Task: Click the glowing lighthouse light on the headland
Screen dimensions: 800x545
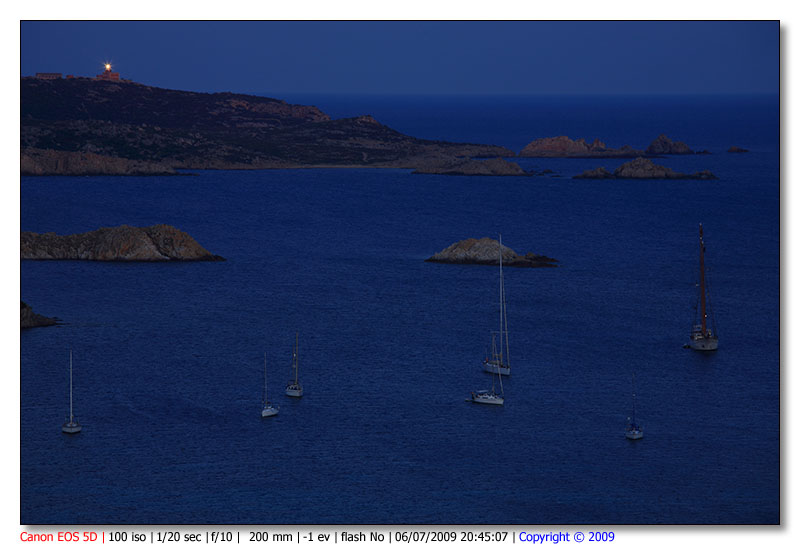Action: click(107, 67)
